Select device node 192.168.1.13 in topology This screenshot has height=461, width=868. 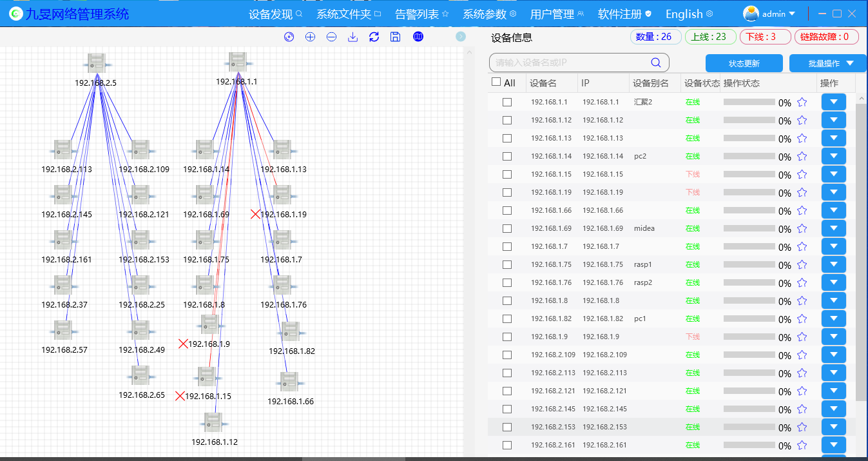(x=282, y=150)
